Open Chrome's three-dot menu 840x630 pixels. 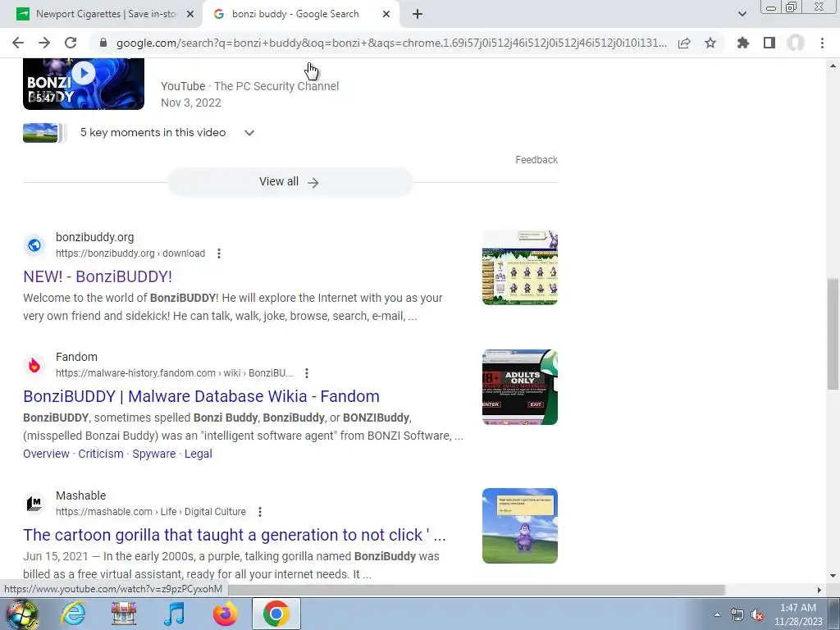click(822, 43)
